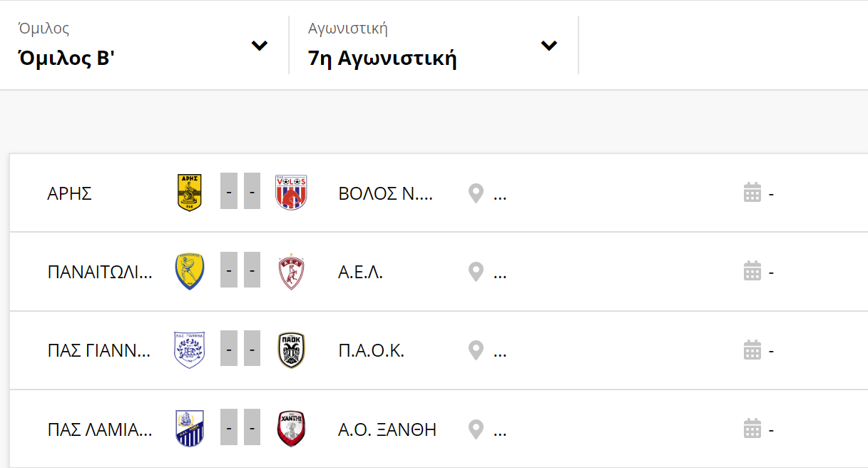Click the calendar icon in ΞΑΝΘΗ row
The height and width of the screenshot is (468, 868).
[752, 429]
